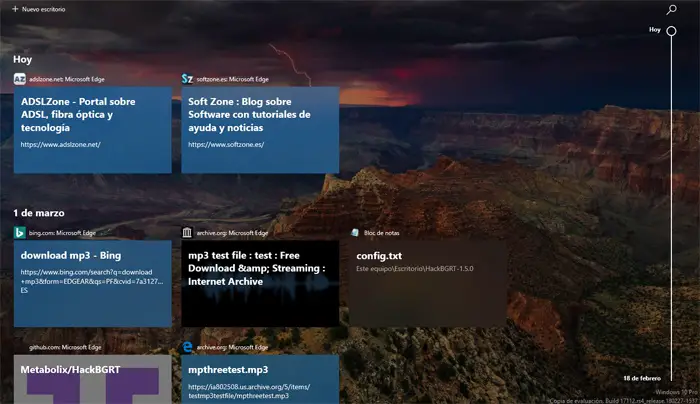The image size is (700, 404).
Task: Click the adslzone.net: Microsoft Edge label
Action: click(x=67, y=79)
